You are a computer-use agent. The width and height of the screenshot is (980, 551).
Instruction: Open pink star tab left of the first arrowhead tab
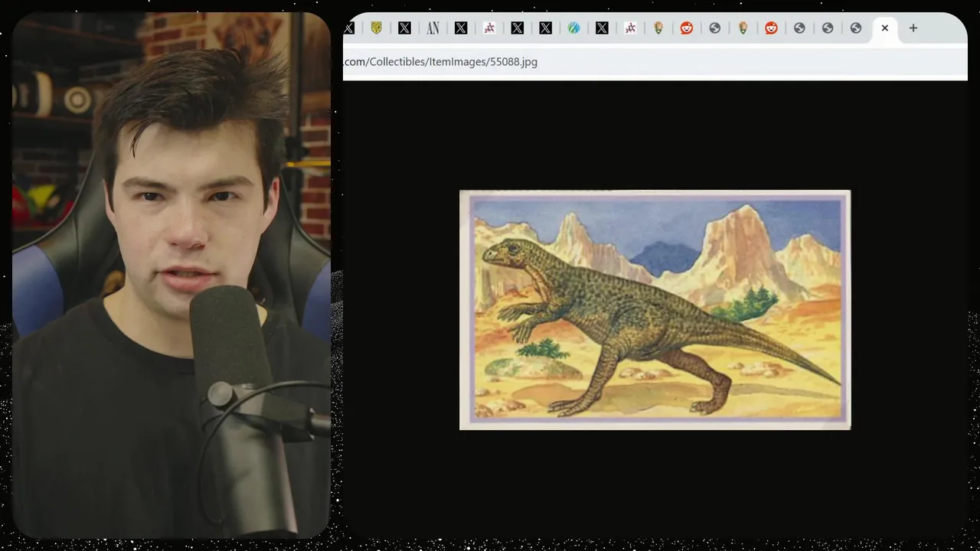tap(630, 28)
